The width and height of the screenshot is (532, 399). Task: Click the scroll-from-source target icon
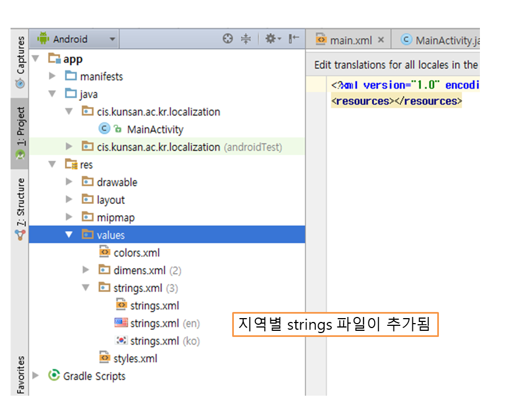(x=228, y=39)
